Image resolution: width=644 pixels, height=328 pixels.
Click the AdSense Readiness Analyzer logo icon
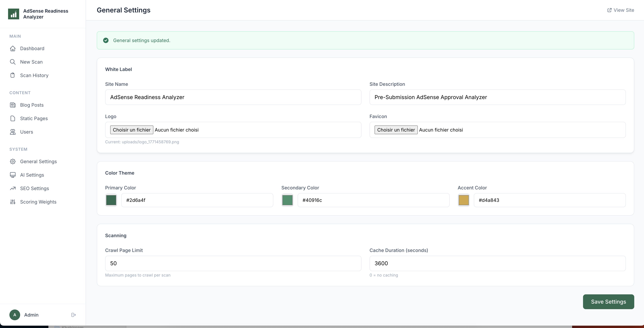tap(13, 14)
